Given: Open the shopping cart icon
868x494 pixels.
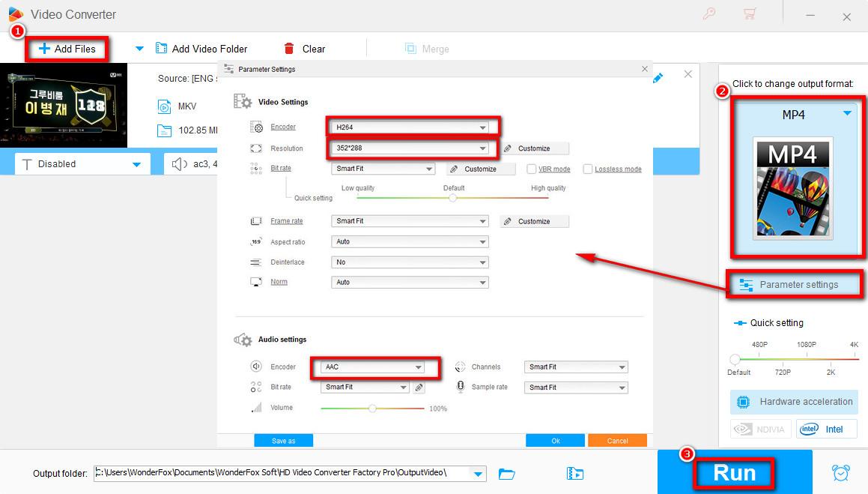Looking at the screenshot, I should (x=750, y=13).
